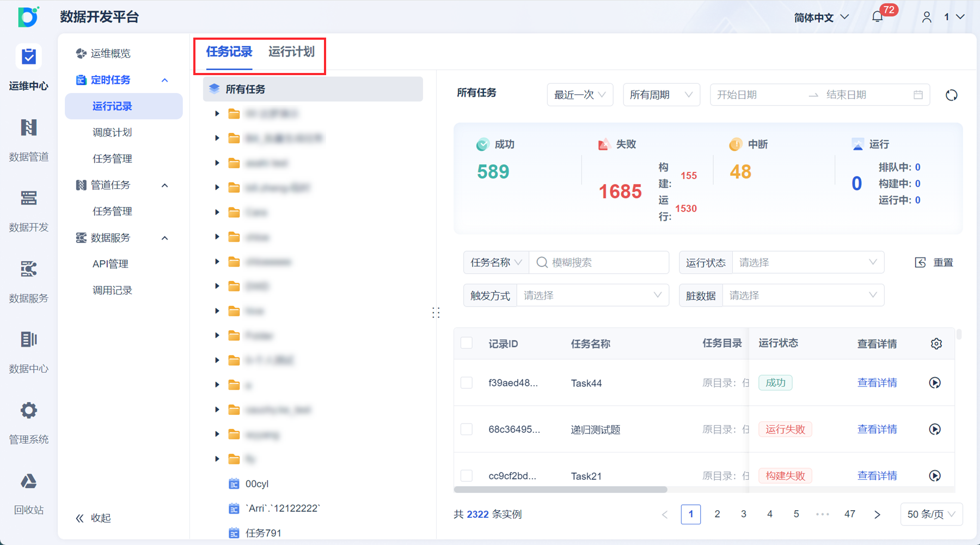Image resolution: width=980 pixels, height=545 pixels.
Task: Open the 数据开发 module icon
Action: coord(28,198)
